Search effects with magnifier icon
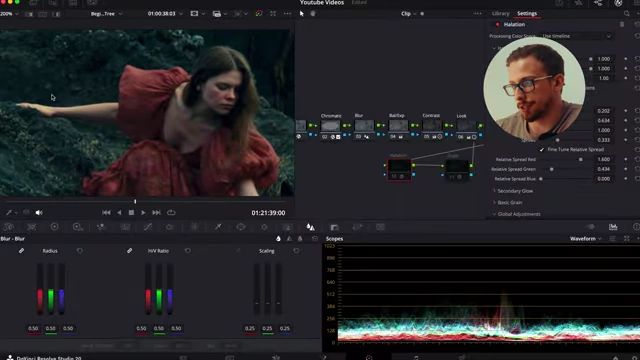The width and height of the screenshot is (640, 360). pos(627,13)
